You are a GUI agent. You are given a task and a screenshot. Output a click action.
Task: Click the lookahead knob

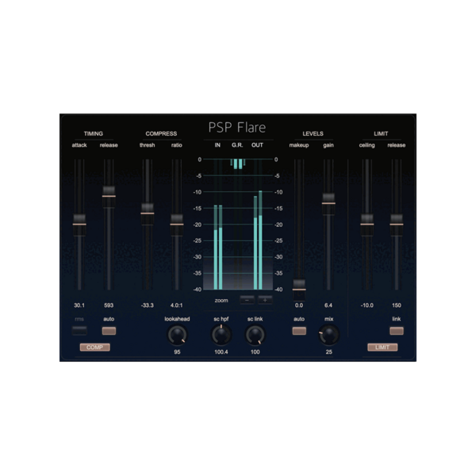(x=177, y=335)
